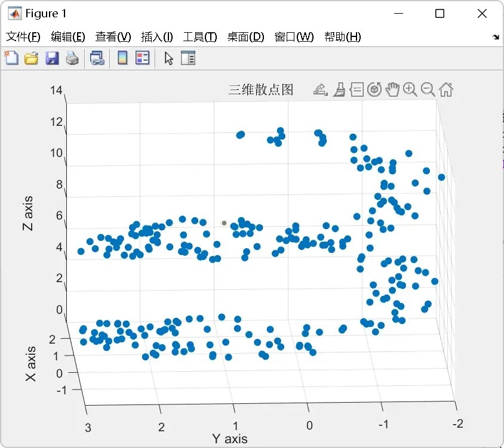Print the figure using the printer icon
The width and height of the screenshot is (504, 448).
click(72, 58)
